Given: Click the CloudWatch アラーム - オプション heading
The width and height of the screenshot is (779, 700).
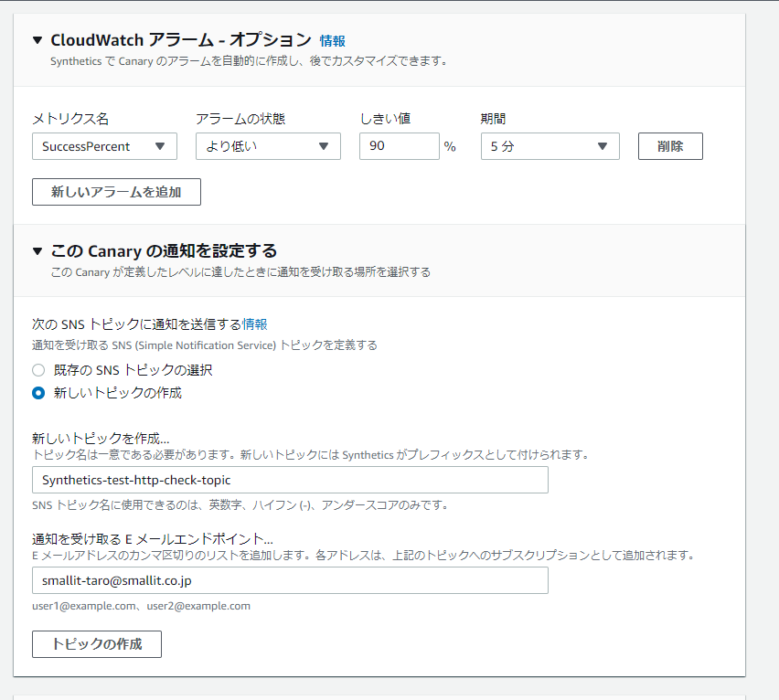Looking at the screenshot, I should coord(181,40).
